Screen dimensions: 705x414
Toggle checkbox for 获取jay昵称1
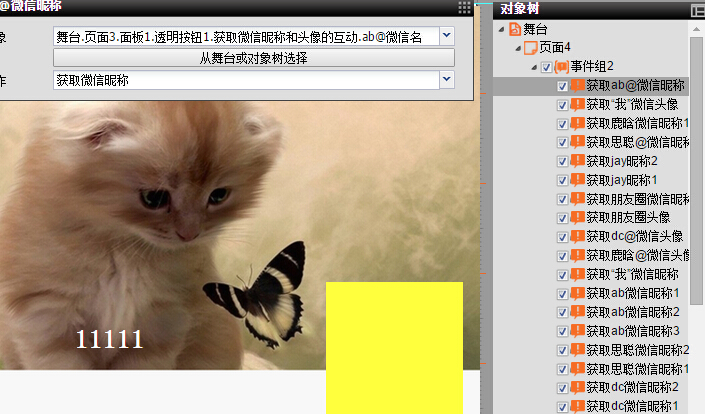pyautogui.click(x=562, y=181)
